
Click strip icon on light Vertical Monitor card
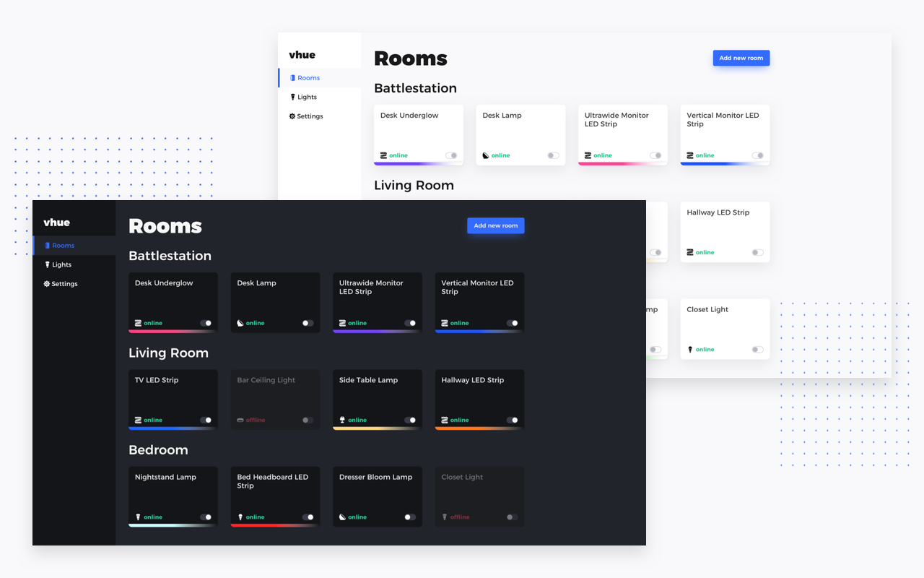(690, 155)
